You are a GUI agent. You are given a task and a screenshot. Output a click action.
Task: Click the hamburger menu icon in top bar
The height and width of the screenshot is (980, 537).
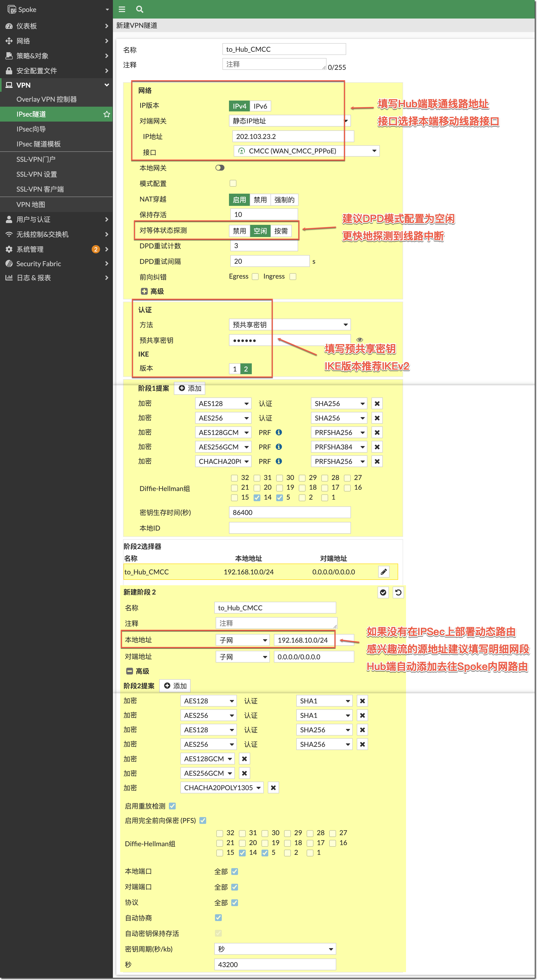122,9
